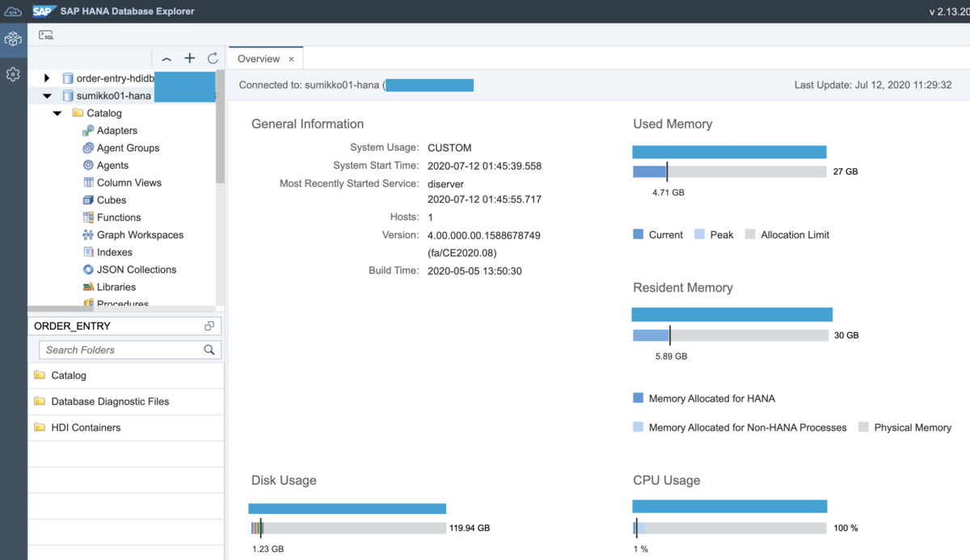Image resolution: width=970 pixels, height=560 pixels.
Task: Click the JSON Collections icon
Action: pyautogui.click(x=88, y=269)
